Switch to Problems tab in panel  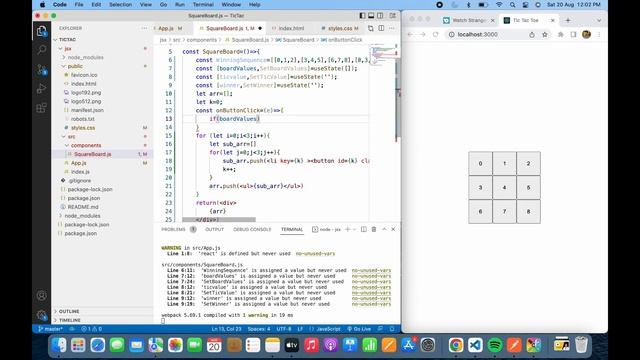point(173,229)
